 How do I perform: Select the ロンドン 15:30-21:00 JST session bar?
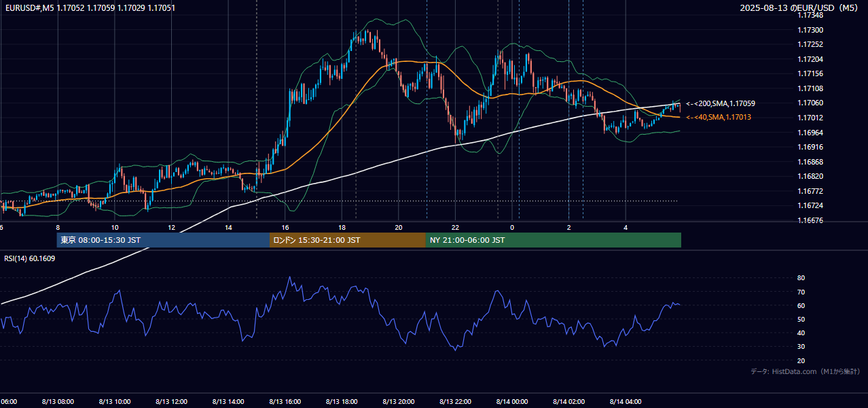coord(348,240)
